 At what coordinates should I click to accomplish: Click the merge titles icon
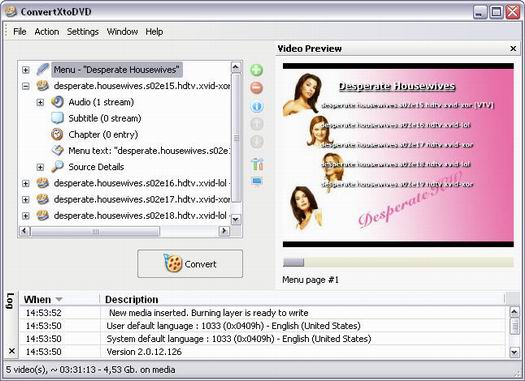click(x=257, y=164)
